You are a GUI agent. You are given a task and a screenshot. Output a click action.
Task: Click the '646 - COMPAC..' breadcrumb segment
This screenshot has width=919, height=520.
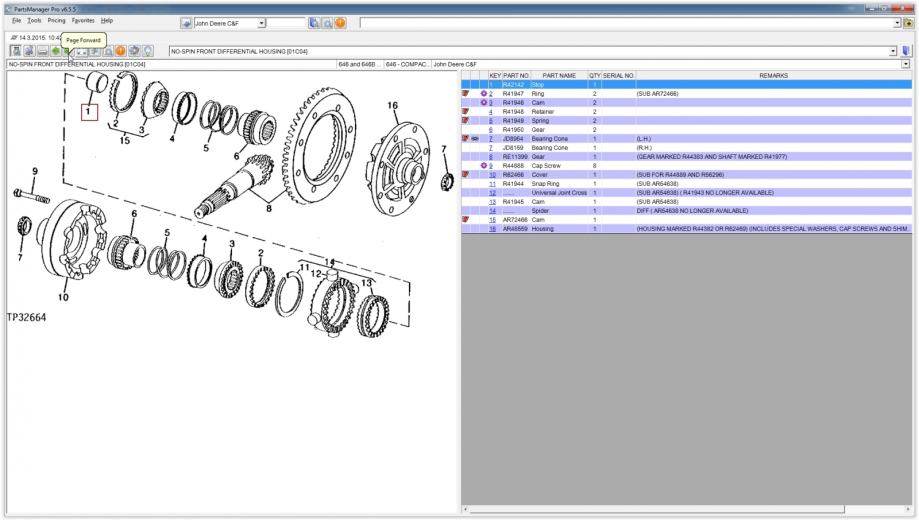407,64
